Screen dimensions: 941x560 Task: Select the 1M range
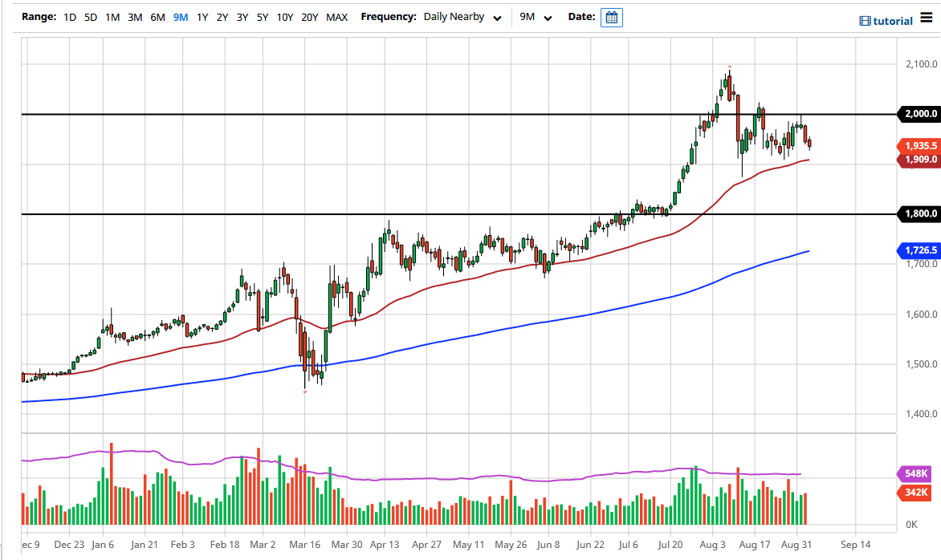tap(112, 18)
